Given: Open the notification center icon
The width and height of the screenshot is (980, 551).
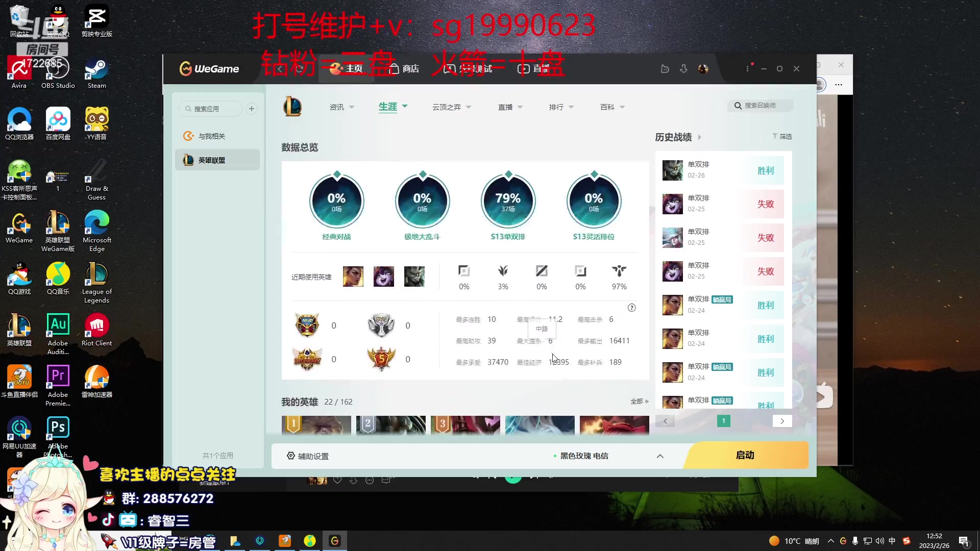Looking at the screenshot, I should (x=964, y=541).
